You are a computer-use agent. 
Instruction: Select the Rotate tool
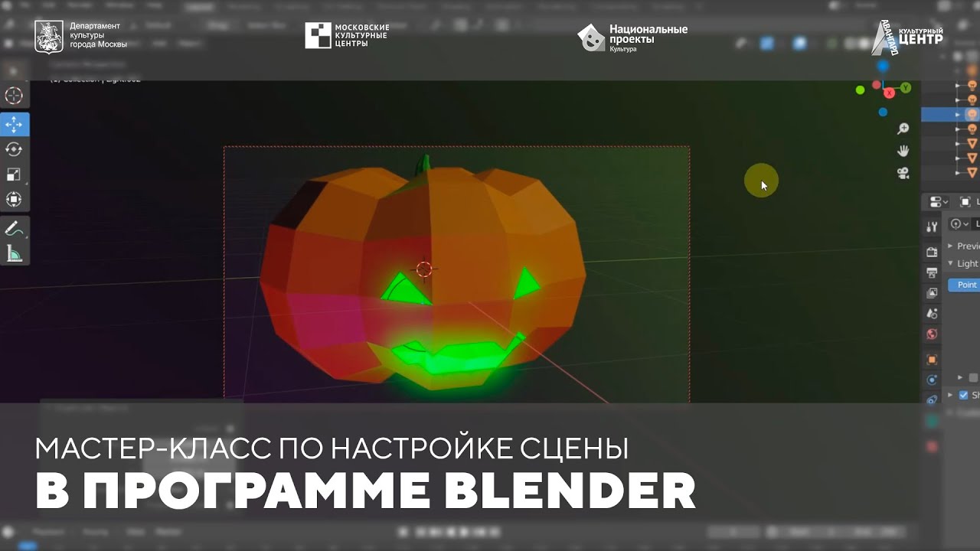(x=14, y=149)
